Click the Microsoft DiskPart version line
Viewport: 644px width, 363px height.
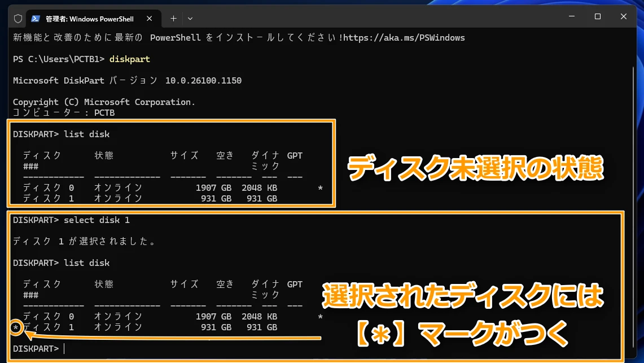click(x=127, y=81)
